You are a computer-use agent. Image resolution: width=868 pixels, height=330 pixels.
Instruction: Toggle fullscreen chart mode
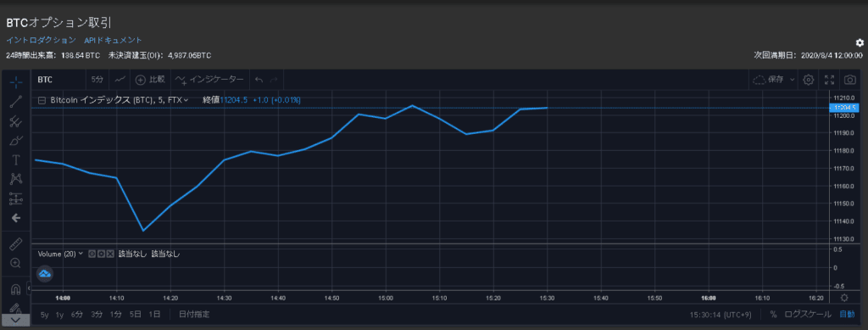tap(829, 80)
